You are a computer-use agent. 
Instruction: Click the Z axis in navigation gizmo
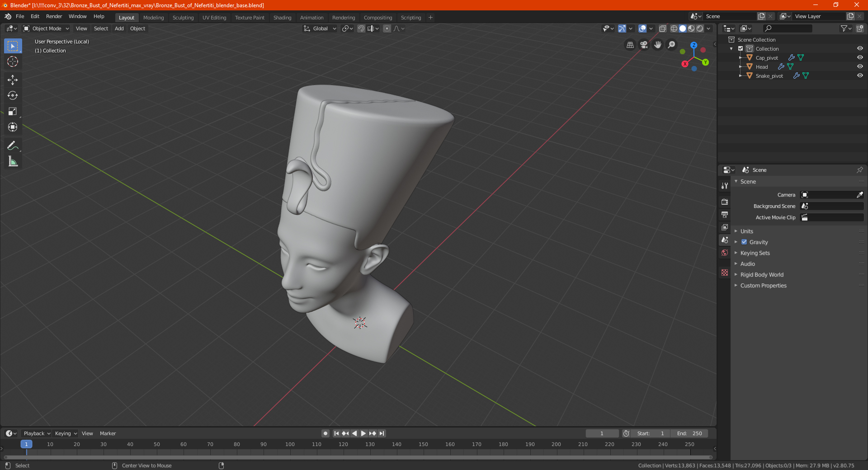pyautogui.click(x=693, y=45)
